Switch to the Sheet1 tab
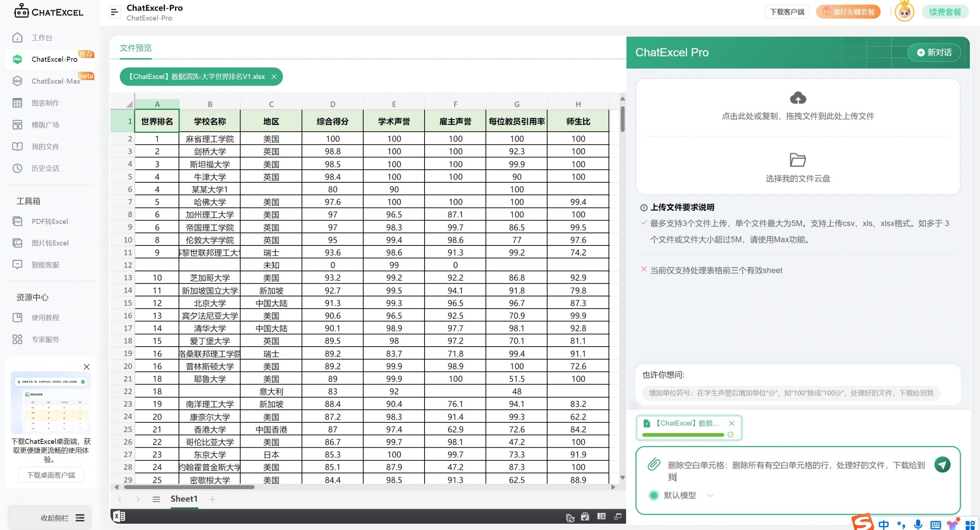 [184, 499]
